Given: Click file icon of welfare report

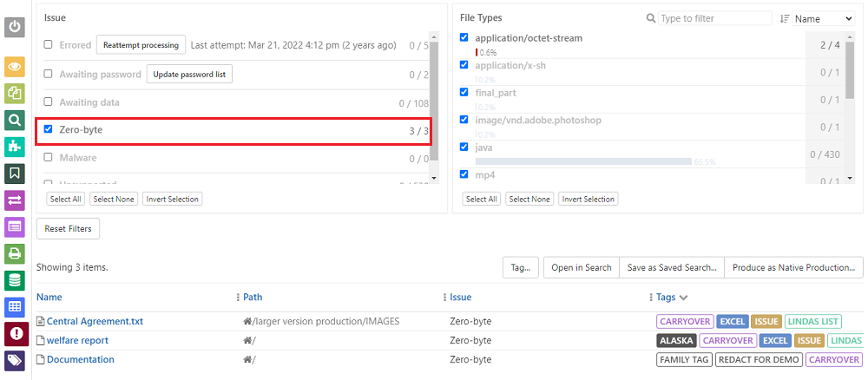Looking at the screenshot, I should tap(41, 340).
